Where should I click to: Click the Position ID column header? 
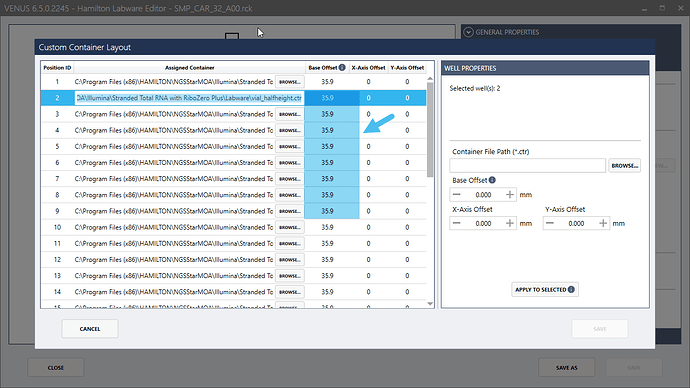[57, 68]
